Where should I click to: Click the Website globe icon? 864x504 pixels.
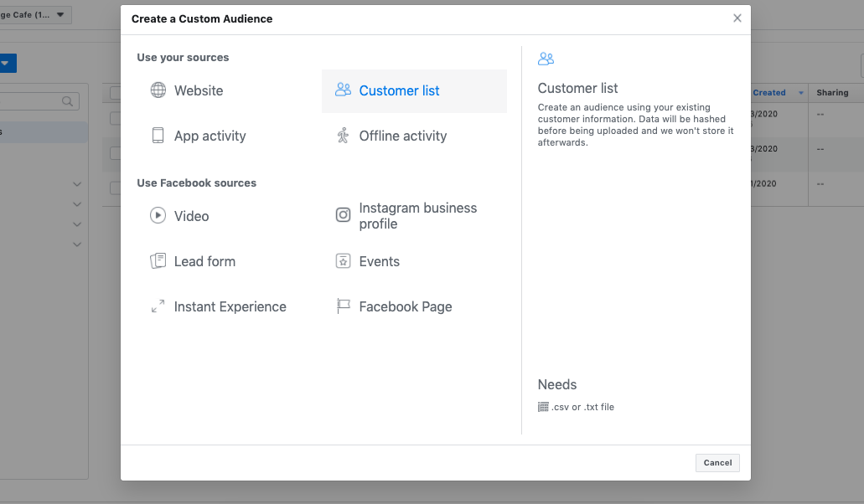pos(158,90)
